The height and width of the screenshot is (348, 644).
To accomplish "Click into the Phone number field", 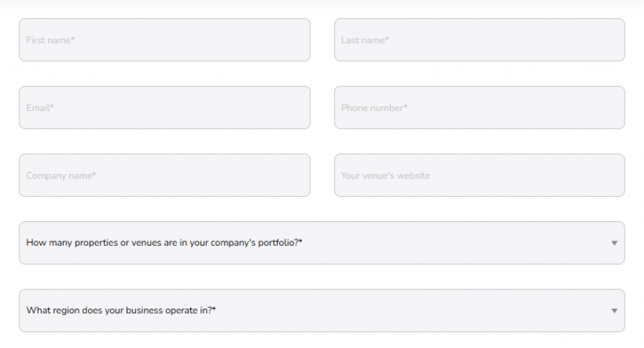I will (479, 108).
